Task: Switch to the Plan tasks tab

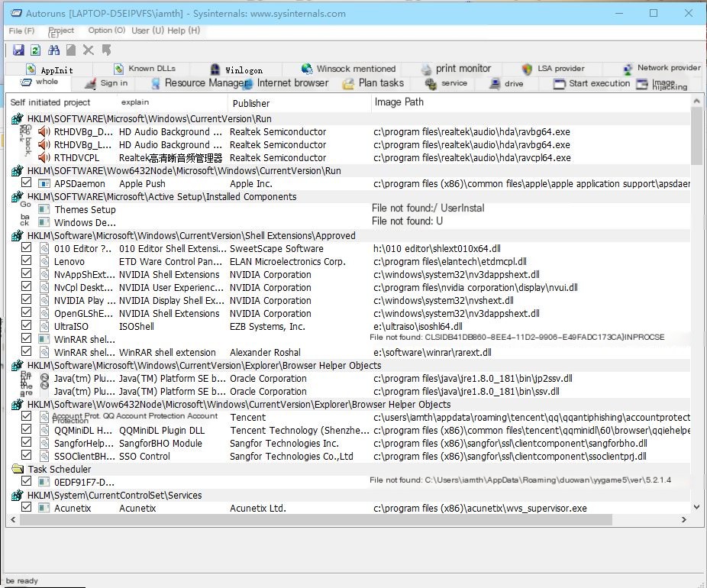Action: 374,83
